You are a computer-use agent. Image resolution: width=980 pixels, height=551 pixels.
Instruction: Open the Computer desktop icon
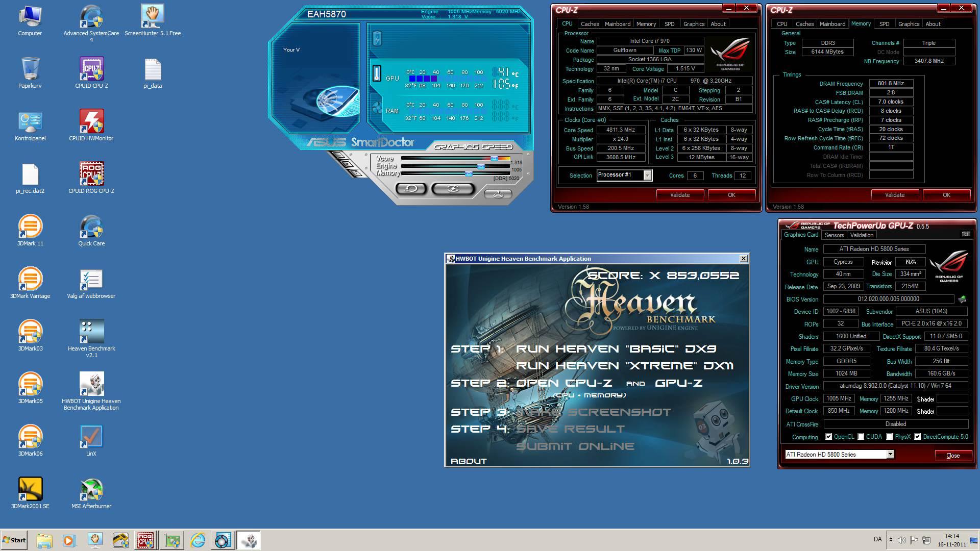click(x=30, y=21)
